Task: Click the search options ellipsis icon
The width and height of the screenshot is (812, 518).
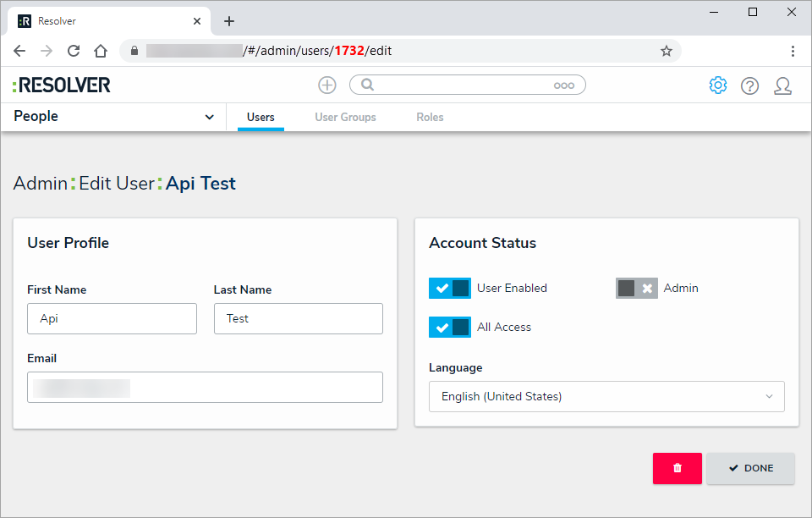Action: [564, 85]
